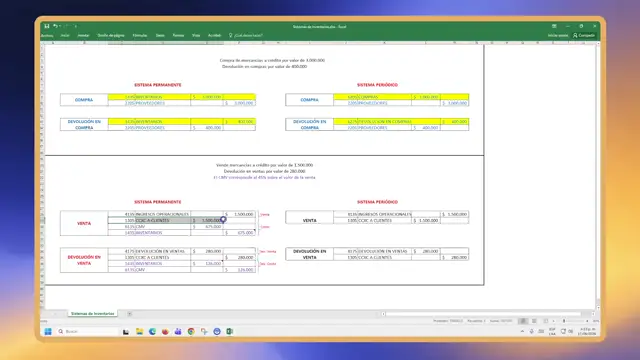Viewport: 640px width, 360px height.
Task: Open Microsoft Edge from the taskbar
Action: tap(152, 331)
